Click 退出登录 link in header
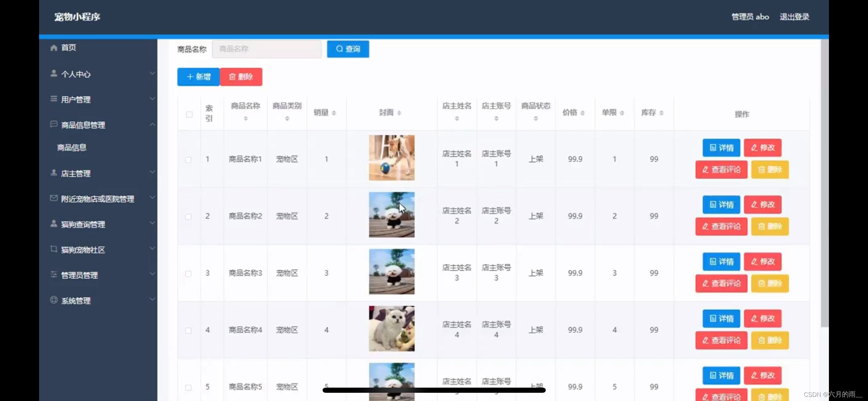Viewport: 868px width, 401px height. coord(794,17)
